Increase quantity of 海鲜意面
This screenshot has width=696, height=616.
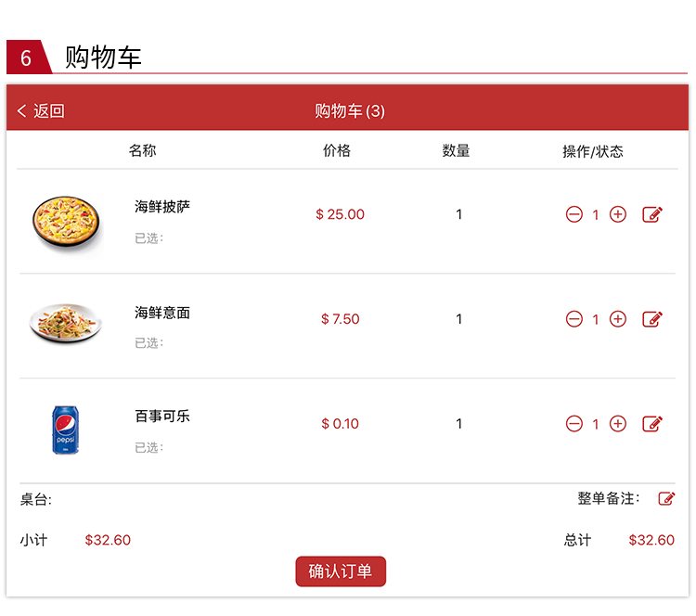pyautogui.click(x=617, y=318)
